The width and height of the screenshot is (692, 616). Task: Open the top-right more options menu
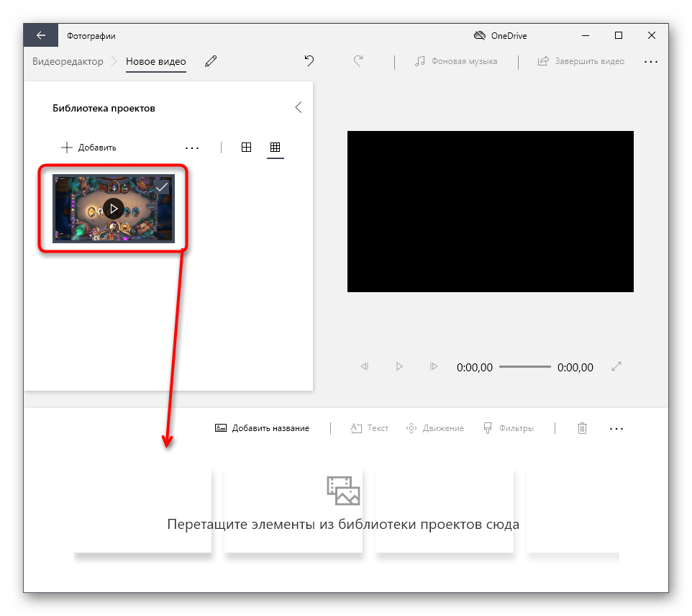(x=651, y=62)
